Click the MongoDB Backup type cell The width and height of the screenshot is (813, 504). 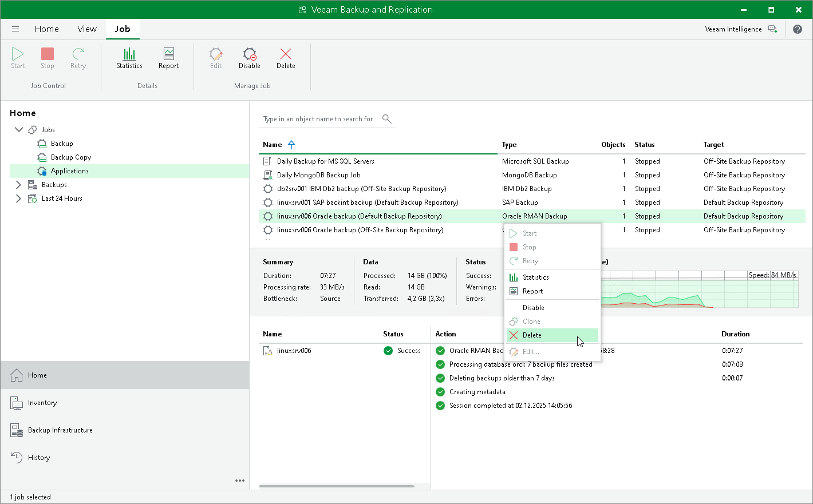pyautogui.click(x=529, y=175)
